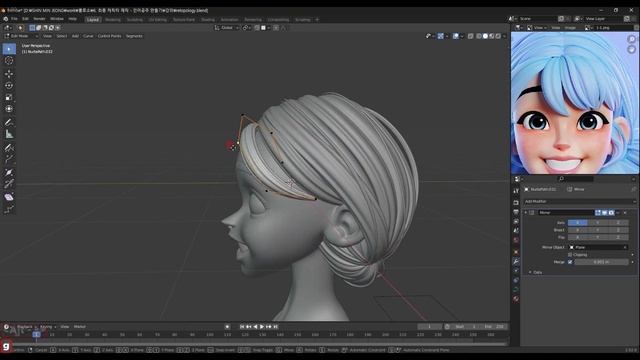Viewport: 640px width, 360px height.
Task: Enable the Clipping checkbox
Action: (x=570, y=255)
